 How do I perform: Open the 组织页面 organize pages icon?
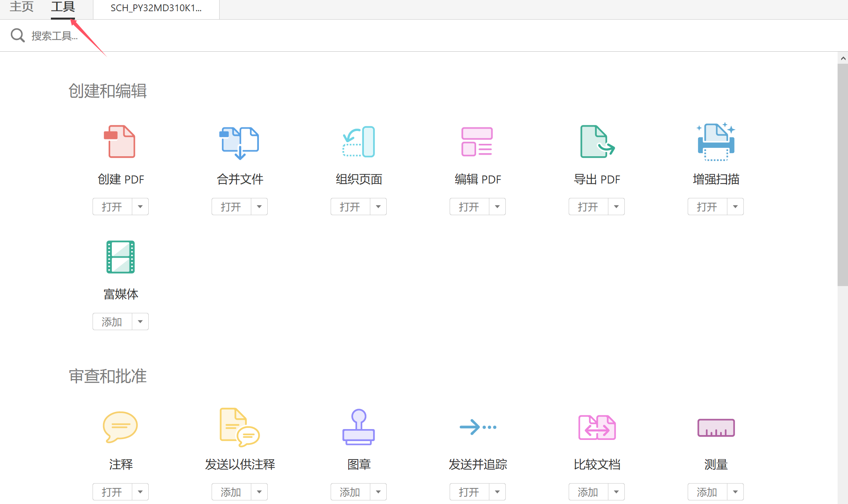tap(359, 142)
